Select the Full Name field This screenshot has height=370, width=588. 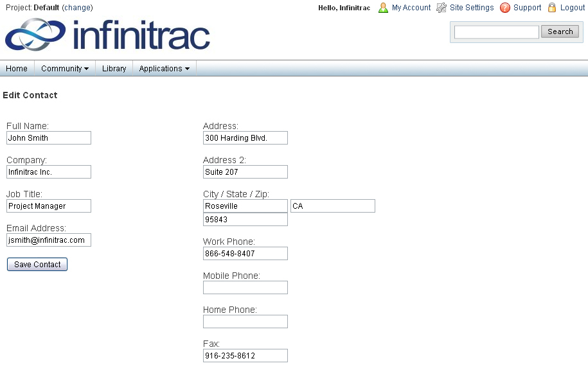[49, 137]
